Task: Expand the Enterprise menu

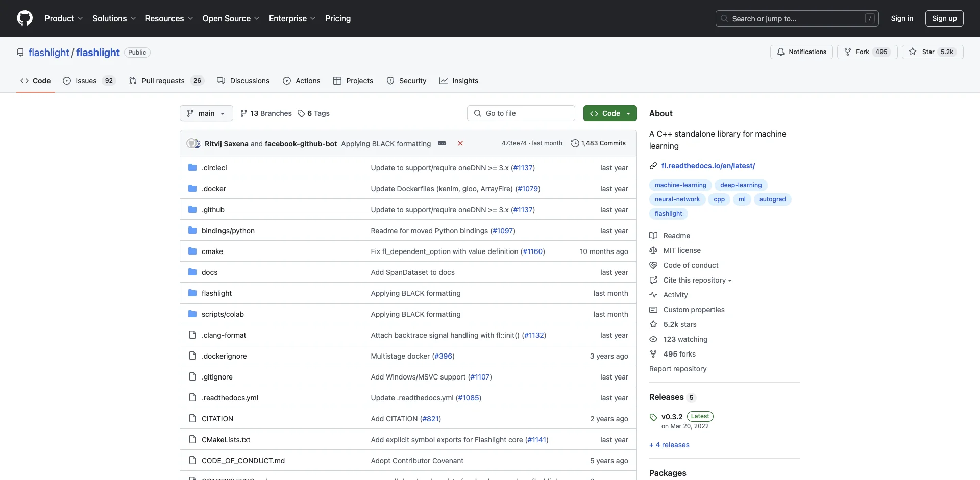Action: click(x=292, y=18)
